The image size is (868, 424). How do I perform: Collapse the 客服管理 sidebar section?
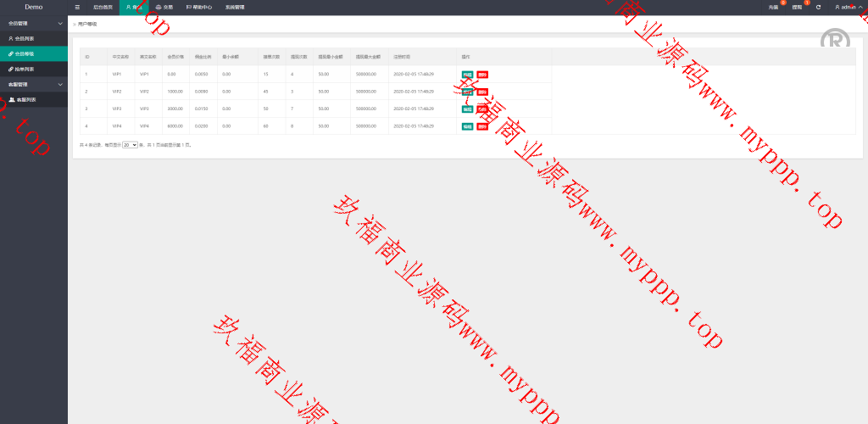tap(34, 85)
